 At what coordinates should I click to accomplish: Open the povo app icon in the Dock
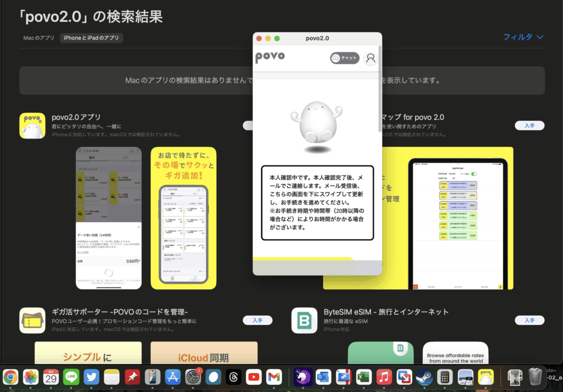point(486,377)
